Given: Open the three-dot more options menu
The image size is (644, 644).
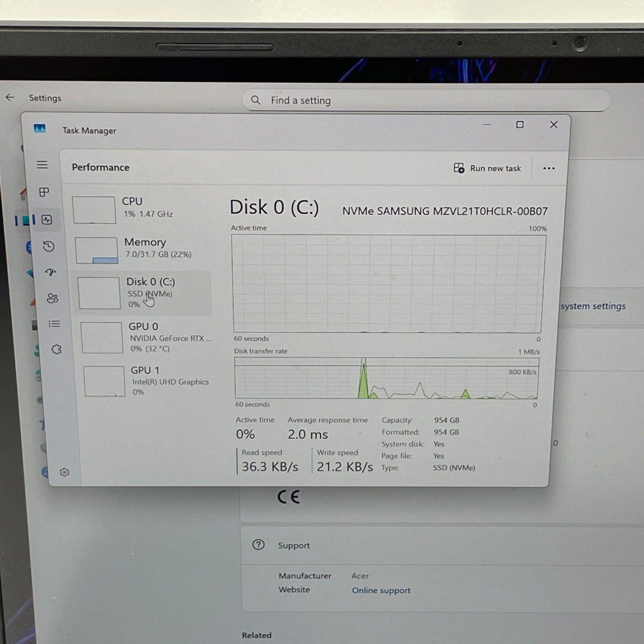Looking at the screenshot, I should point(549,168).
